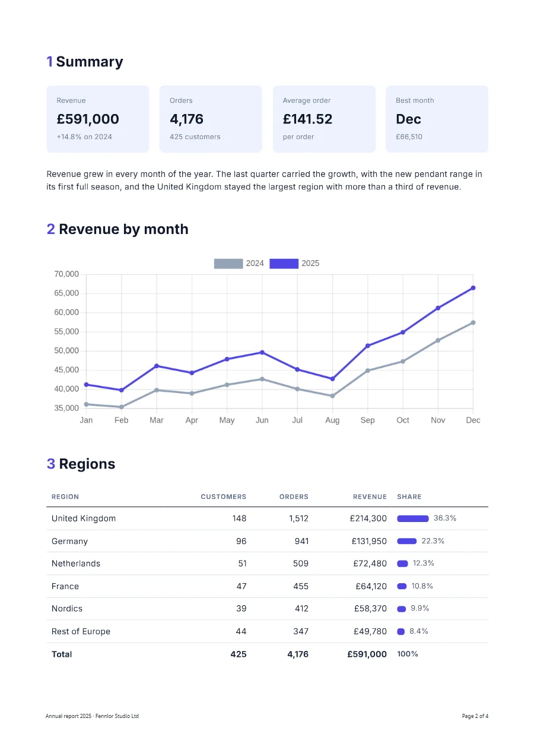Select the Revenue summary card
The height and width of the screenshot is (756, 534).
[98, 119]
